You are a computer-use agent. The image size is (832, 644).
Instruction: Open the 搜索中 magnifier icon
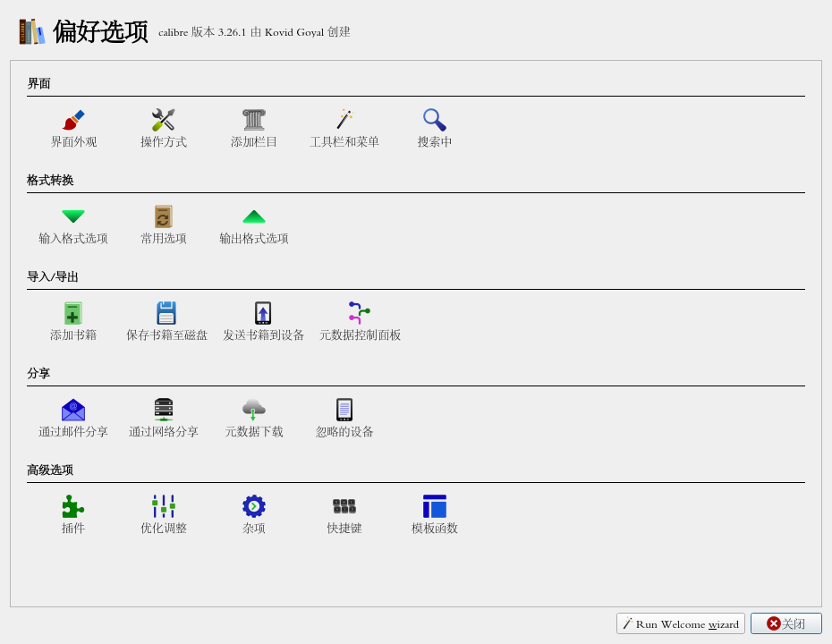point(435,120)
